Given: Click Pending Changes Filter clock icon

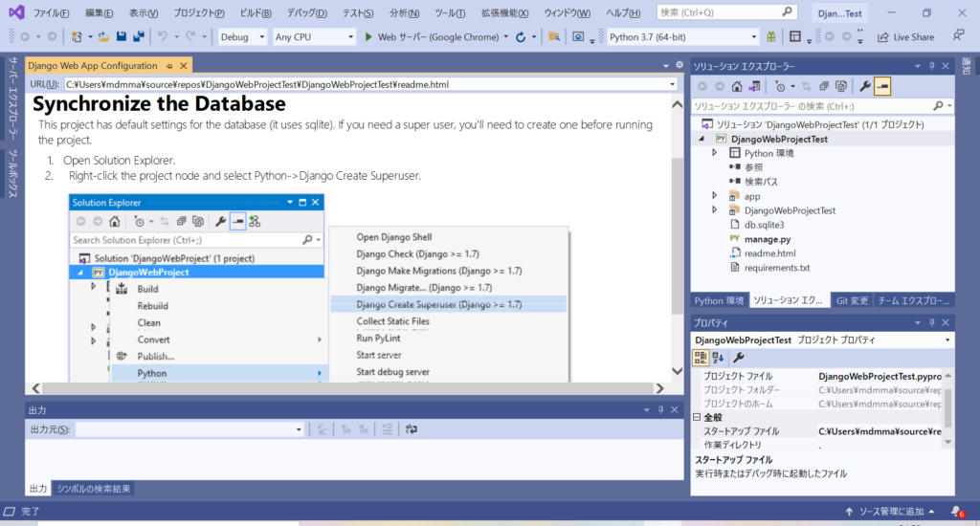Looking at the screenshot, I should (x=780, y=86).
